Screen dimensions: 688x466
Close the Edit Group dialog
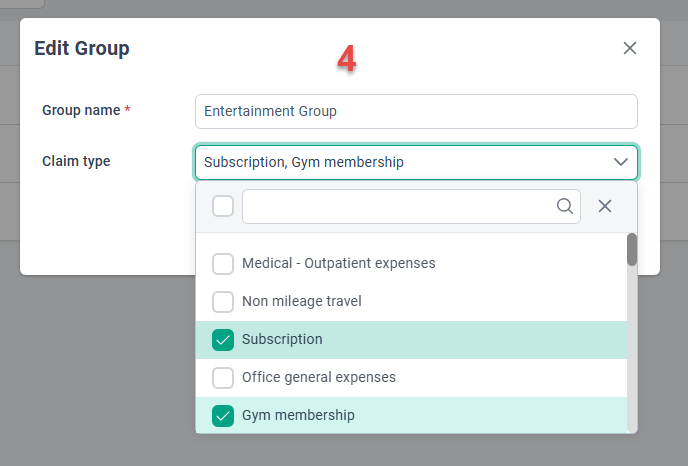point(630,48)
